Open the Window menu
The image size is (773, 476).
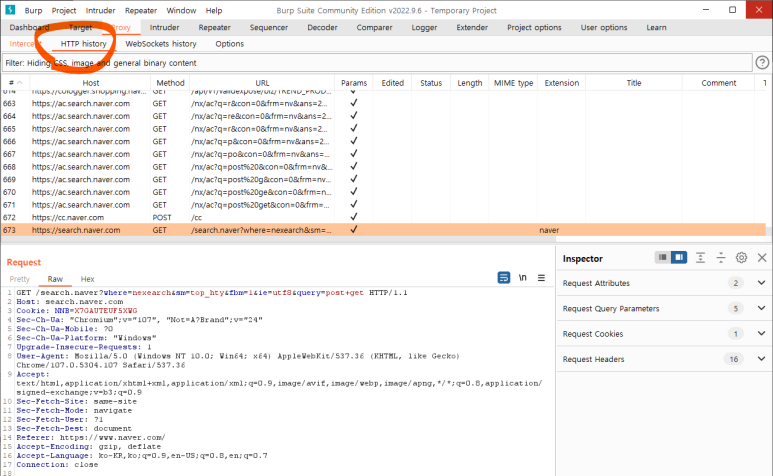pyautogui.click(x=181, y=10)
